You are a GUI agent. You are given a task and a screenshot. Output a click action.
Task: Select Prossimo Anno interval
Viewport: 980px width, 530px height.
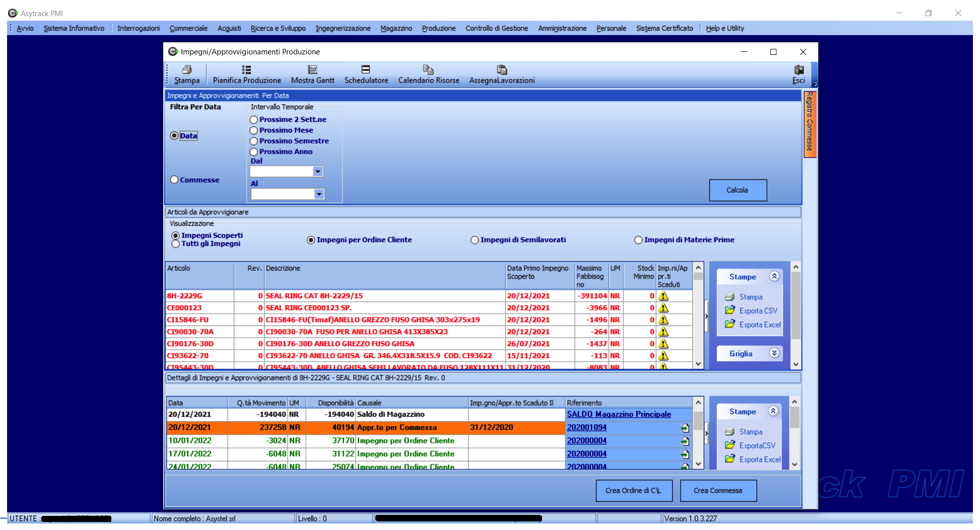click(254, 152)
